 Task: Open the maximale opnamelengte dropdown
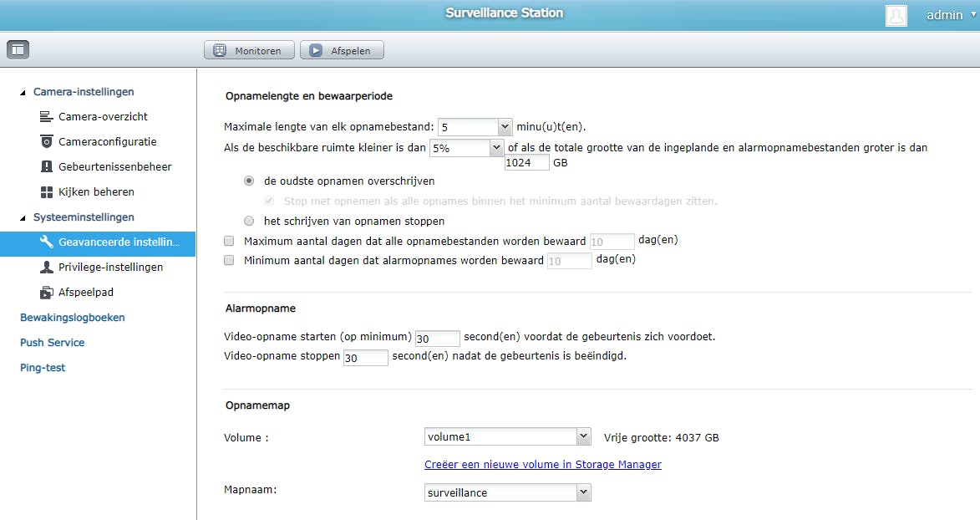click(x=504, y=125)
